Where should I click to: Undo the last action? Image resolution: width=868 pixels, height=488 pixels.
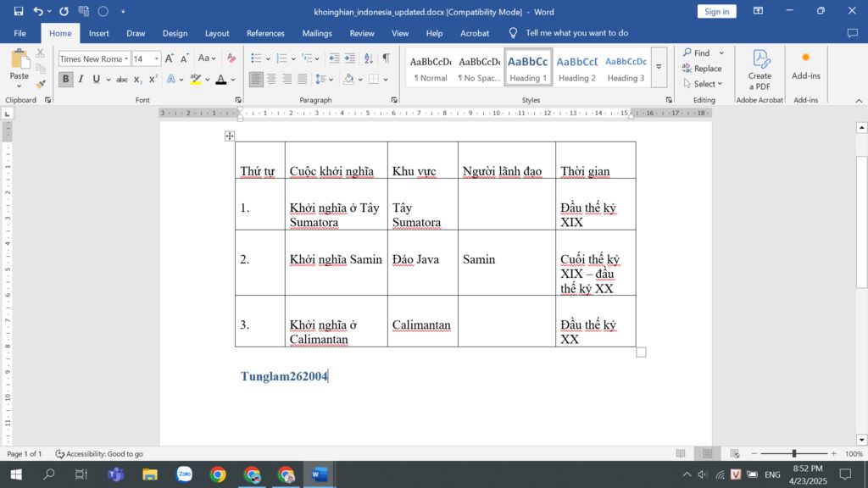37,11
